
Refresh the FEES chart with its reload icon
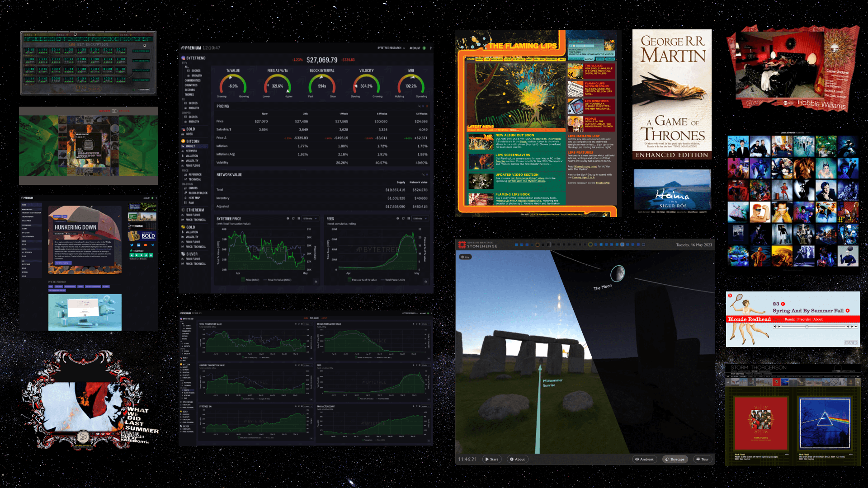pos(403,218)
